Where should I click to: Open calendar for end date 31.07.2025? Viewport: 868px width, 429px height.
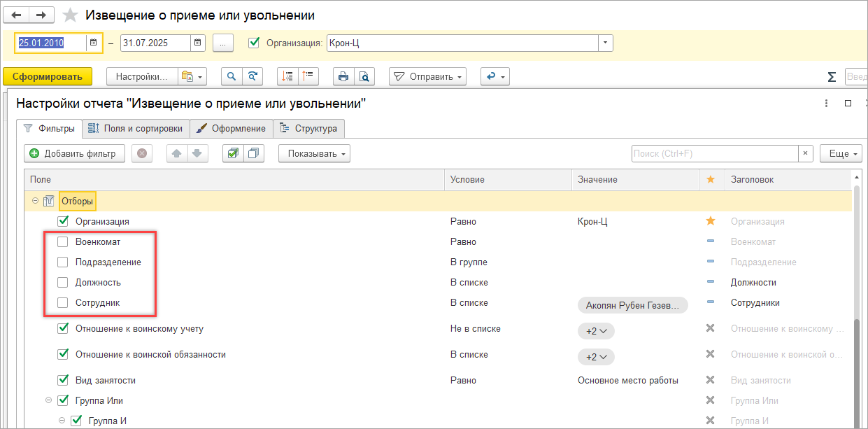click(198, 43)
